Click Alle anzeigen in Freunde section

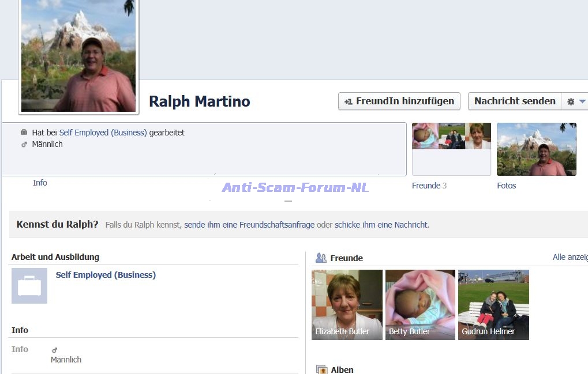570,257
